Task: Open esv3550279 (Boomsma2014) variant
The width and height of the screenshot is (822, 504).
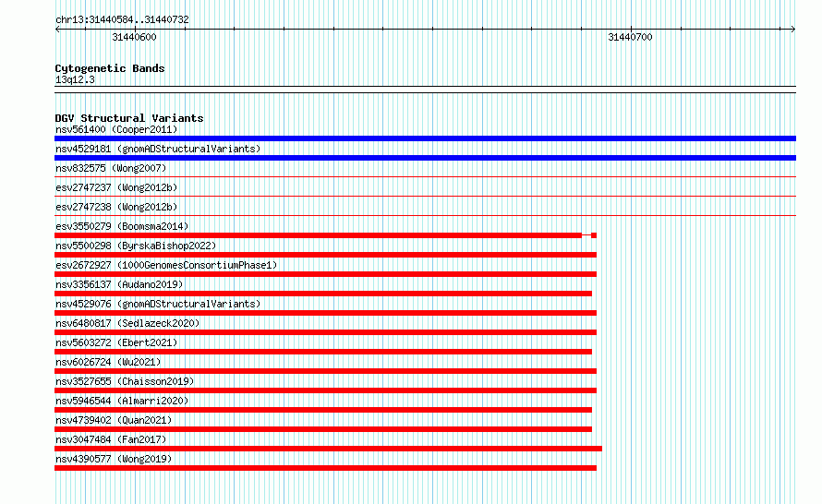Action: [122, 226]
